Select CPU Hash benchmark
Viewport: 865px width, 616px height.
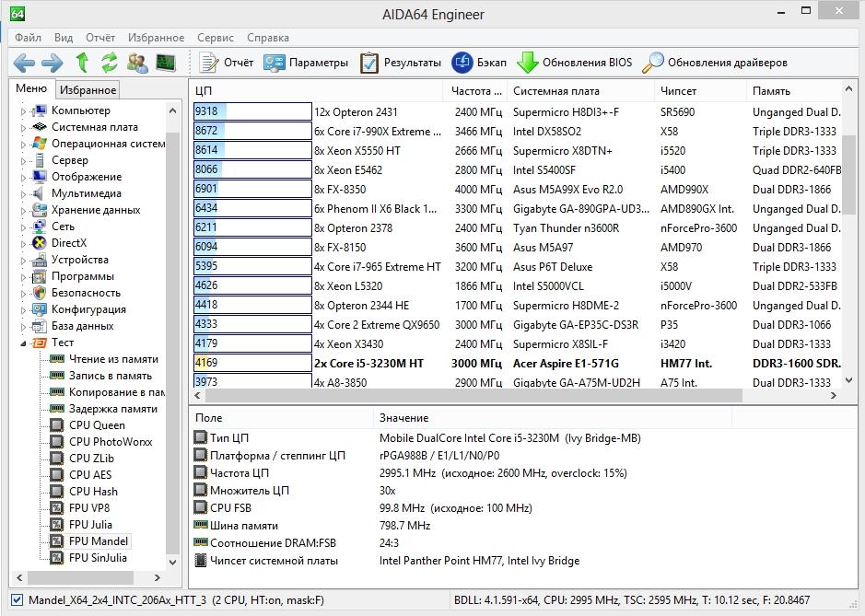(93, 491)
